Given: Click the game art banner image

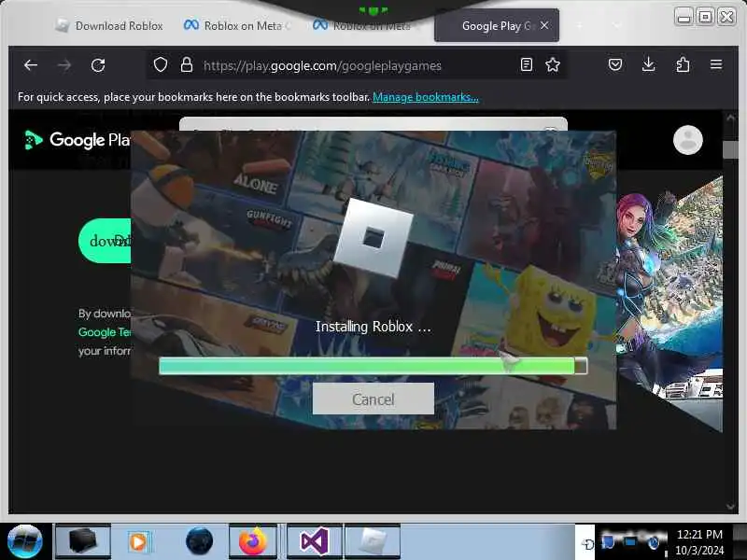Looking at the screenshot, I should (669, 305).
